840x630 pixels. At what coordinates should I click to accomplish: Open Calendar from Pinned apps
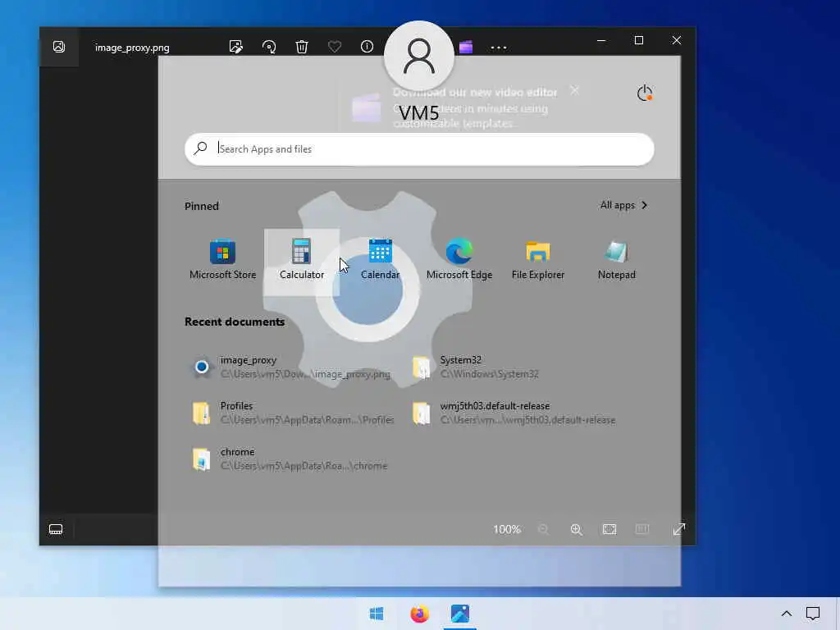click(381, 260)
